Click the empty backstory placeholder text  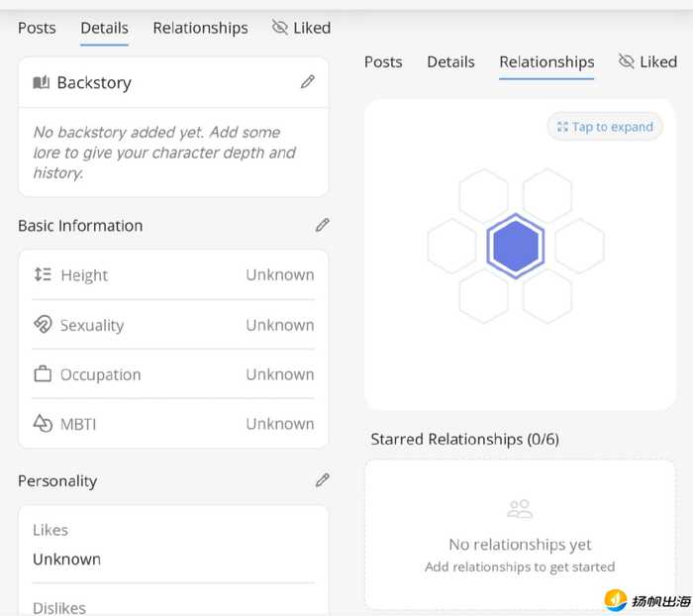pos(163,153)
